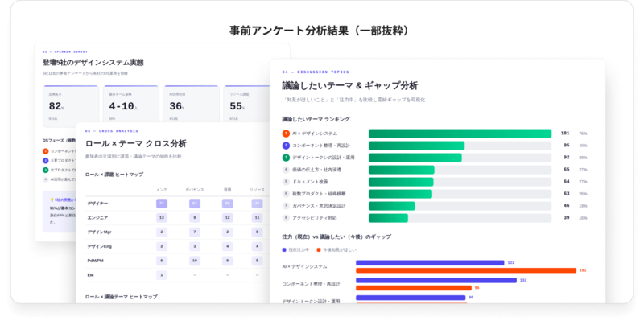
Task: Click the 事前アンケート分析結果（一部抜粋） title
Action: pyautogui.click(x=319, y=31)
